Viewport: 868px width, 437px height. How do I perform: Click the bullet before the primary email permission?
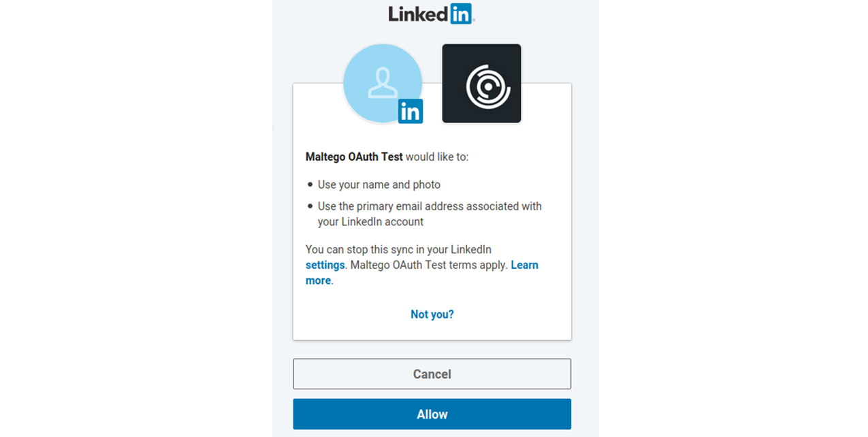[x=310, y=206]
